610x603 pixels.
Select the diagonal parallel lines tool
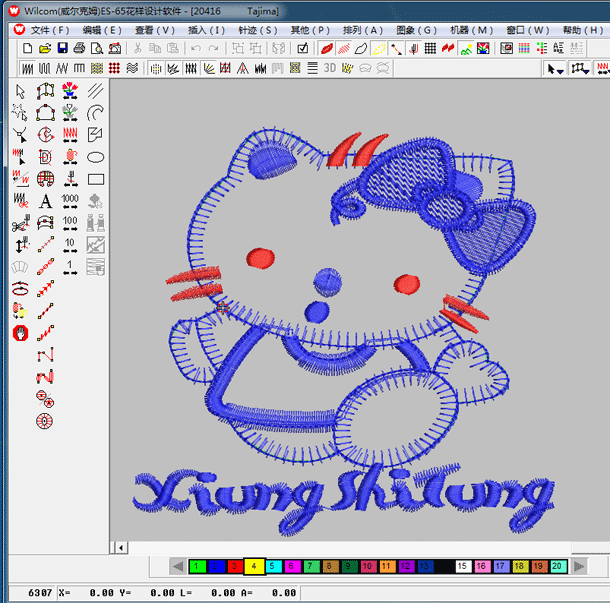pyautogui.click(x=95, y=91)
